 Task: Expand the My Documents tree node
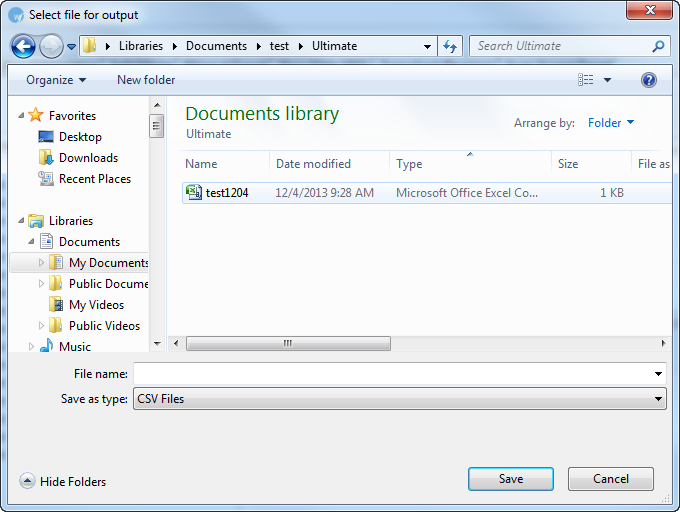click(42, 263)
